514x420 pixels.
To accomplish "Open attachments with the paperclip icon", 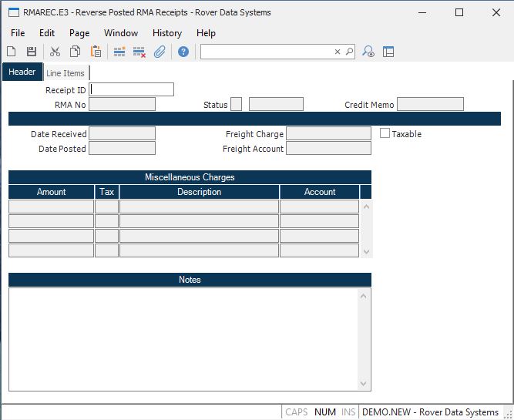I will pos(160,52).
